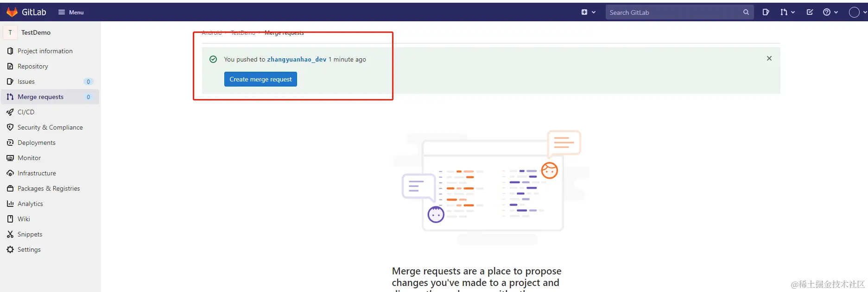Open TestDemo project avatar
868x292 pixels.
pyautogui.click(x=10, y=32)
